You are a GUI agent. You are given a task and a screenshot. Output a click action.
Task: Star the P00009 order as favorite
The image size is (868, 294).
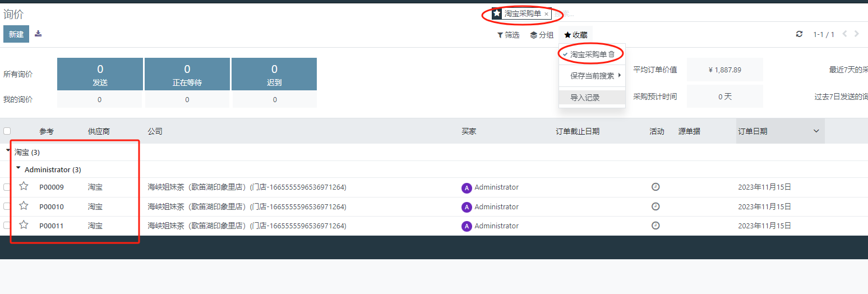click(24, 186)
